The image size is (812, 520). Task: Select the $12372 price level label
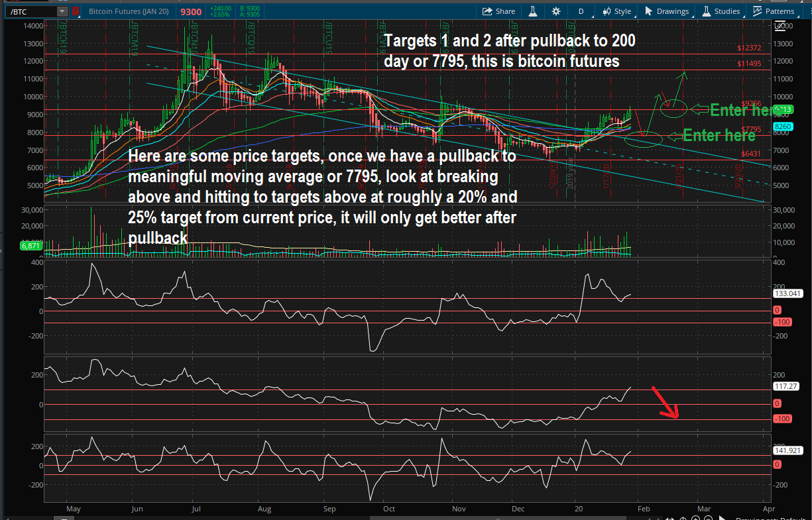click(750, 48)
